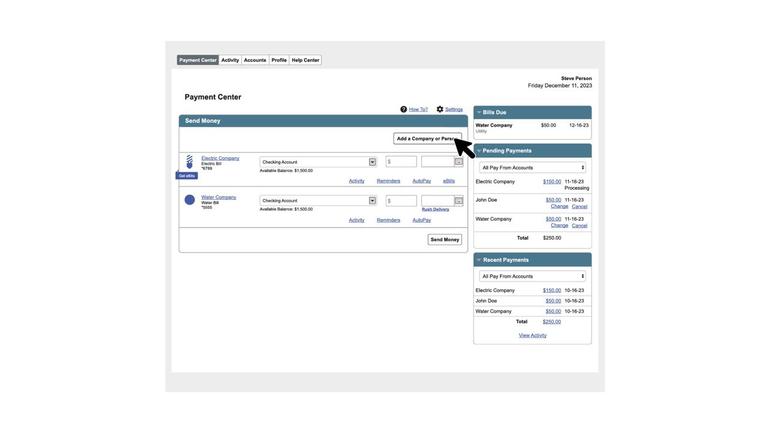Open the calendar picker in Water Company row
Viewport: 768px width, 432px height.
(458, 200)
